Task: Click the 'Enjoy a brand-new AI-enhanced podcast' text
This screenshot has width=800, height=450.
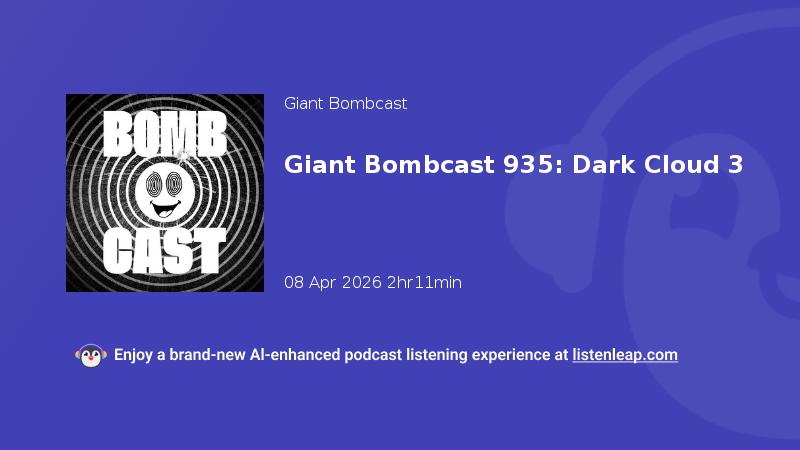Action: point(258,355)
